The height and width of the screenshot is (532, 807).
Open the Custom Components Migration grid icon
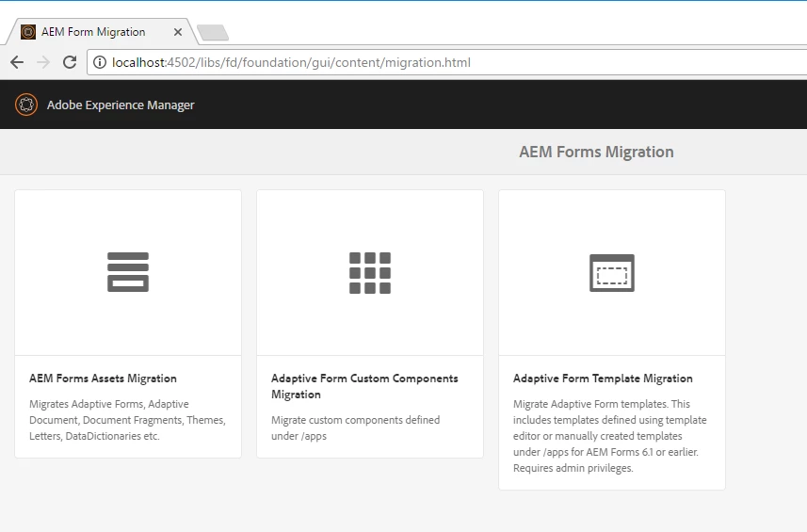coord(370,273)
